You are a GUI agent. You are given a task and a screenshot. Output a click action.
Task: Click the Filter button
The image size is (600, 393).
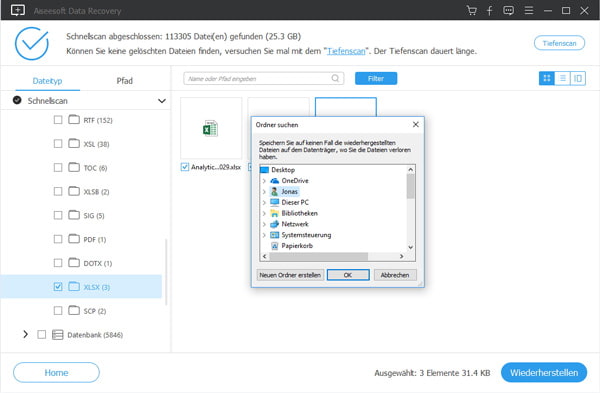coord(376,78)
